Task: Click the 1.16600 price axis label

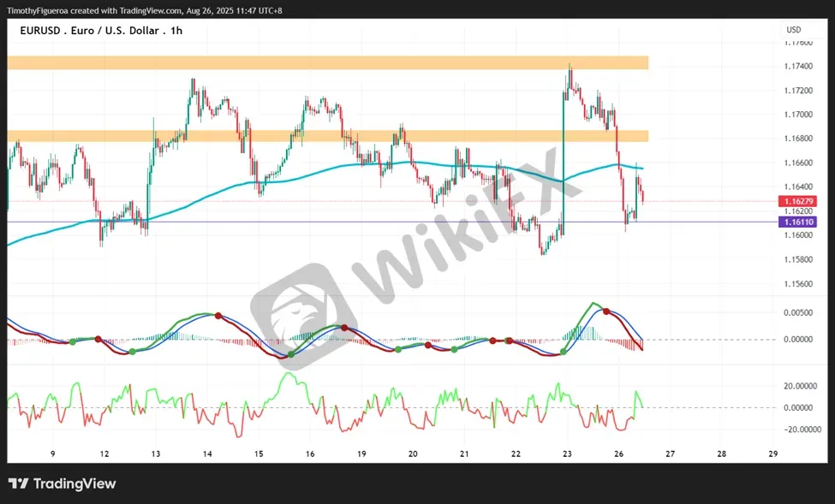Action: tap(798, 163)
